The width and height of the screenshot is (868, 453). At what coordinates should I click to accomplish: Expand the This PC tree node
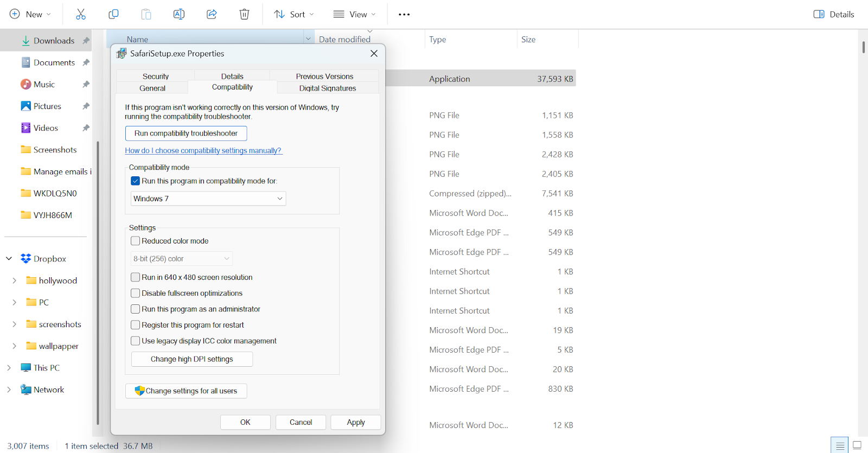(x=9, y=367)
